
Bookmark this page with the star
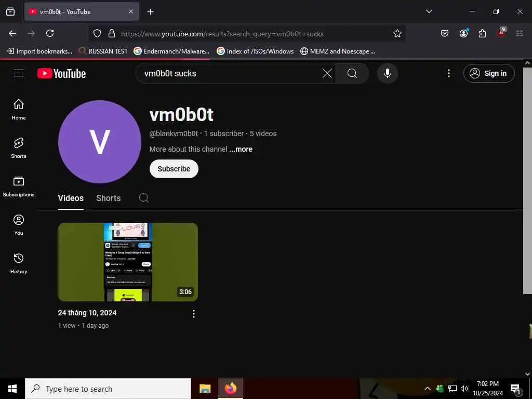(397, 34)
